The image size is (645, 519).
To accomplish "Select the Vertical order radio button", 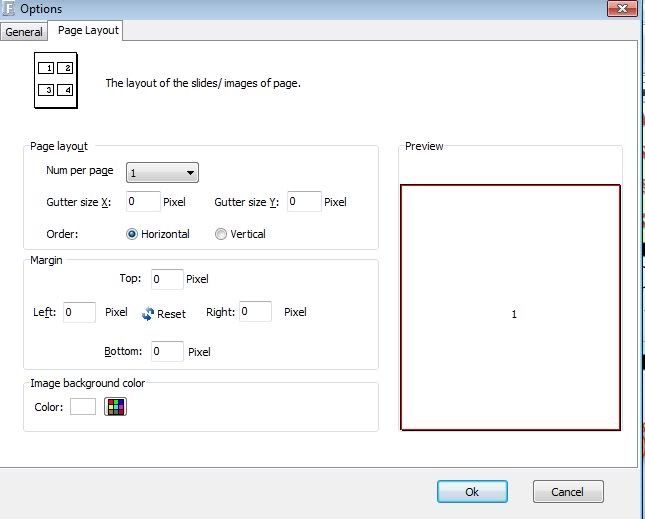I will (220, 234).
